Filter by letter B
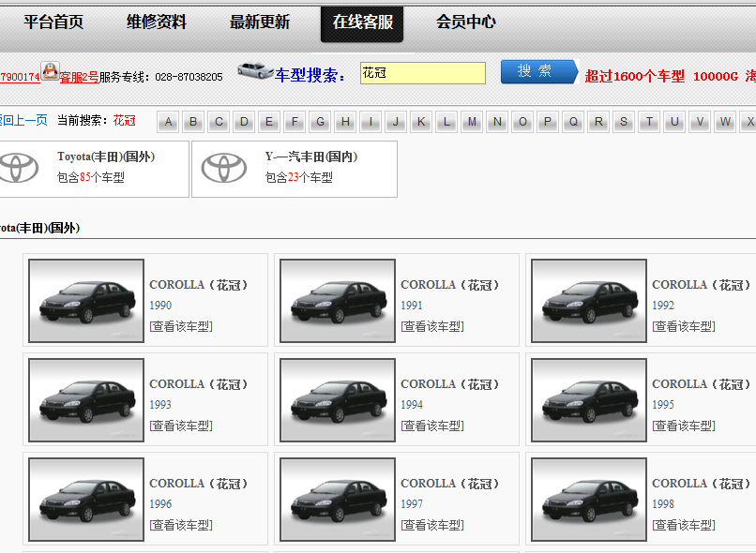This screenshot has width=756, height=553. (x=193, y=122)
